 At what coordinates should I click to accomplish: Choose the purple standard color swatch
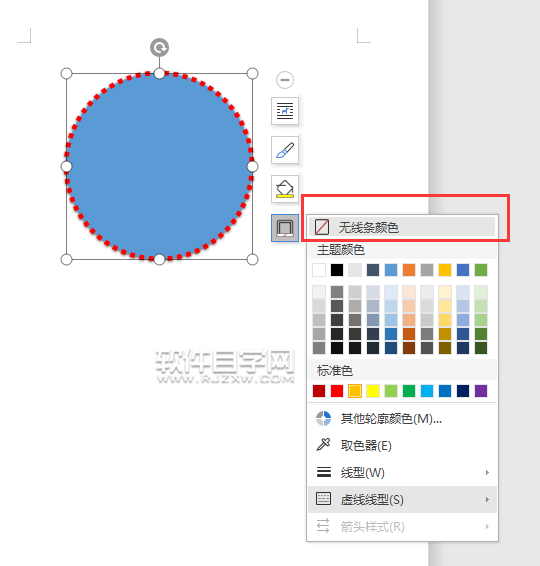tap(481, 391)
